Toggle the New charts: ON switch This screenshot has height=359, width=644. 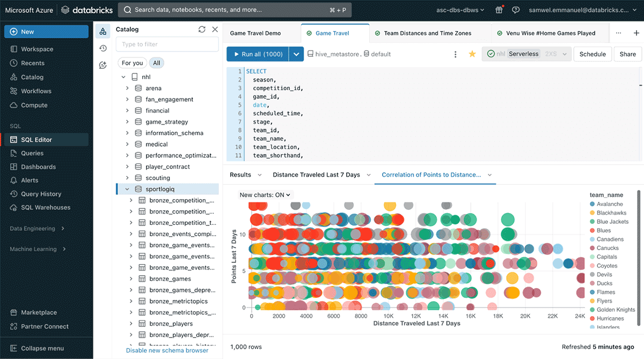265,195
